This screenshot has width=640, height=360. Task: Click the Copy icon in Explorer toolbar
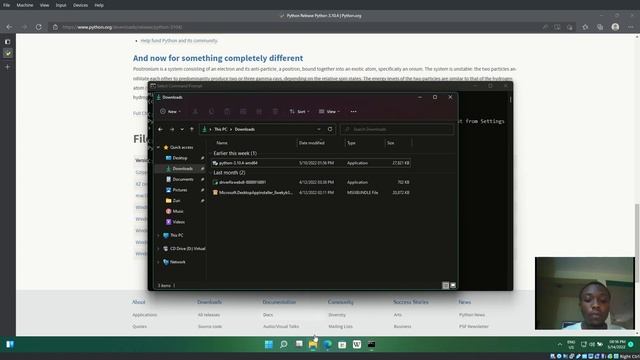[211, 111]
